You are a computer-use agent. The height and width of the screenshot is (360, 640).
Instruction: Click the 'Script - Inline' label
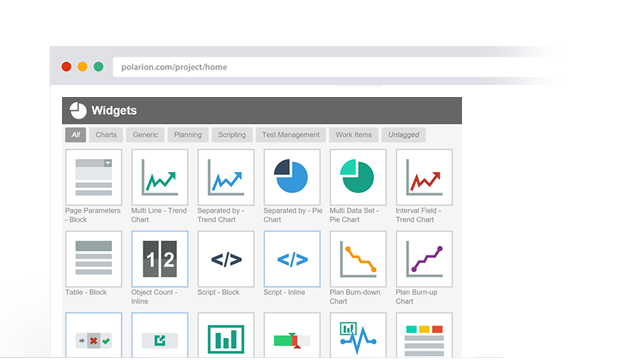click(x=284, y=292)
